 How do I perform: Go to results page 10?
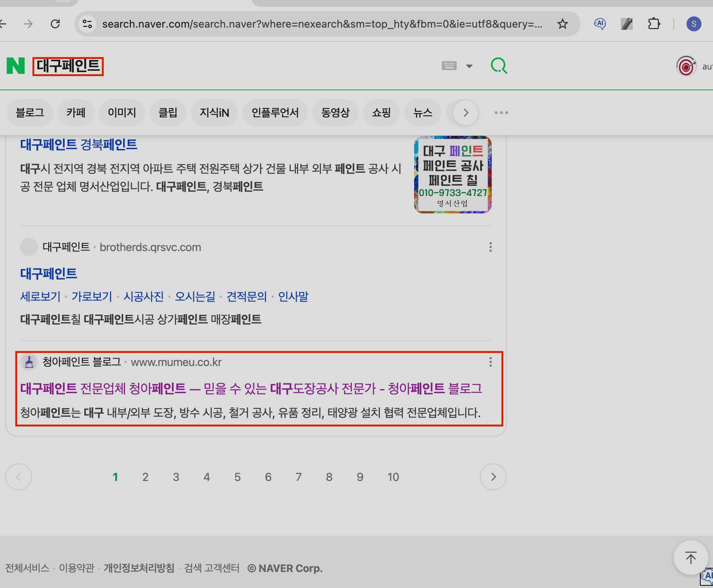tap(393, 477)
